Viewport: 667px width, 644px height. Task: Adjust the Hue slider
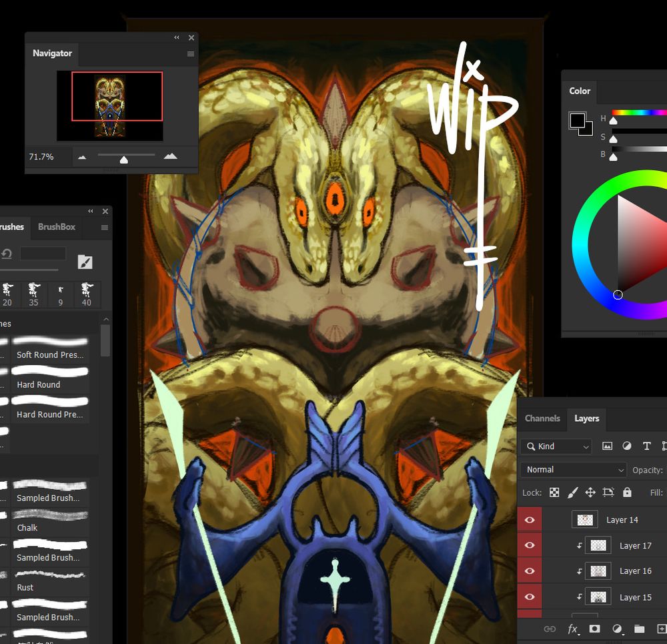click(613, 121)
